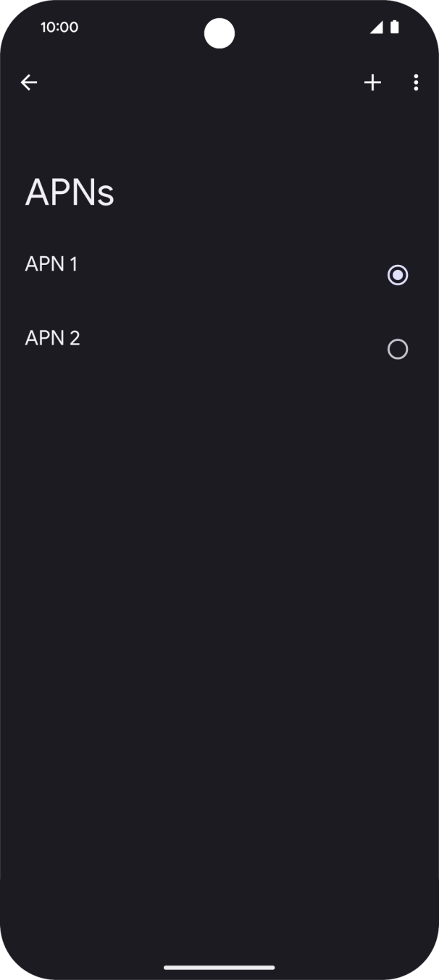The image size is (439, 980).
Task: Tap the back arrow to leave APNs
Action: tap(29, 83)
